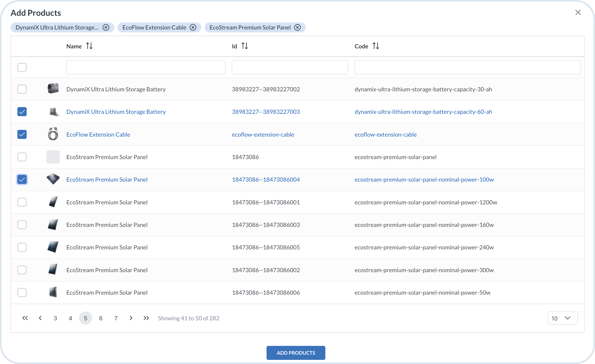Check the 1200w solar panel row
The image size is (595, 364).
(x=22, y=202)
